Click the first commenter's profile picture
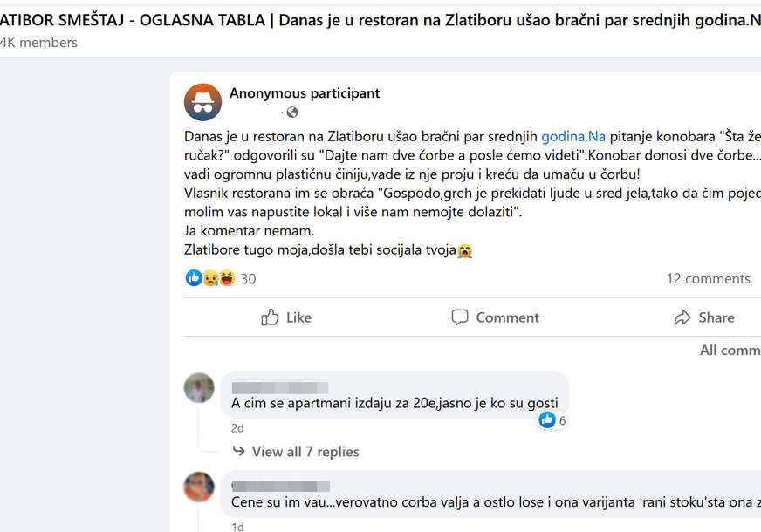The width and height of the screenshot is (761, 532). click(199, 388)
